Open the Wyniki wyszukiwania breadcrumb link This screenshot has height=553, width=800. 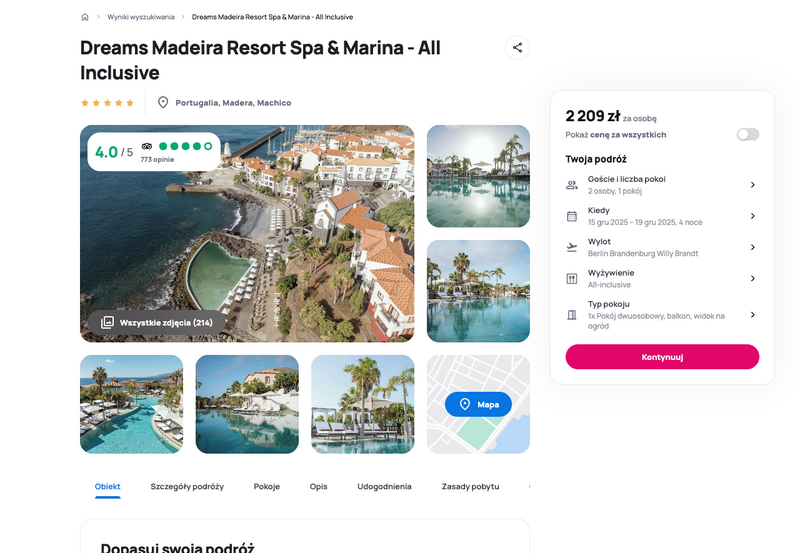coord(141,17)
